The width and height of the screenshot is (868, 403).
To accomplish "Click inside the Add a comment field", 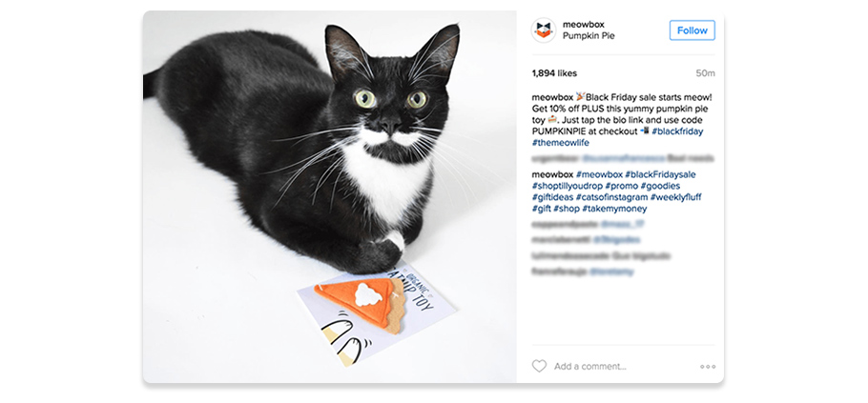I will click(623, 366).
